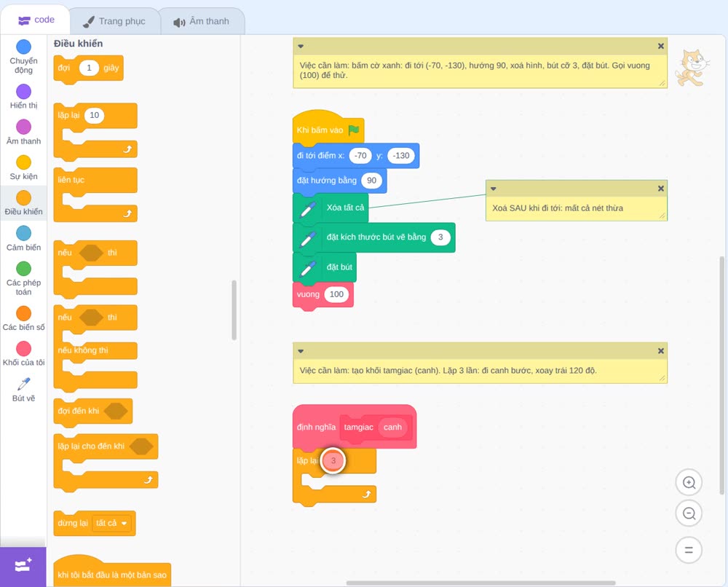Click the y value -130 input
728x587 pixels.
point(401,156)
